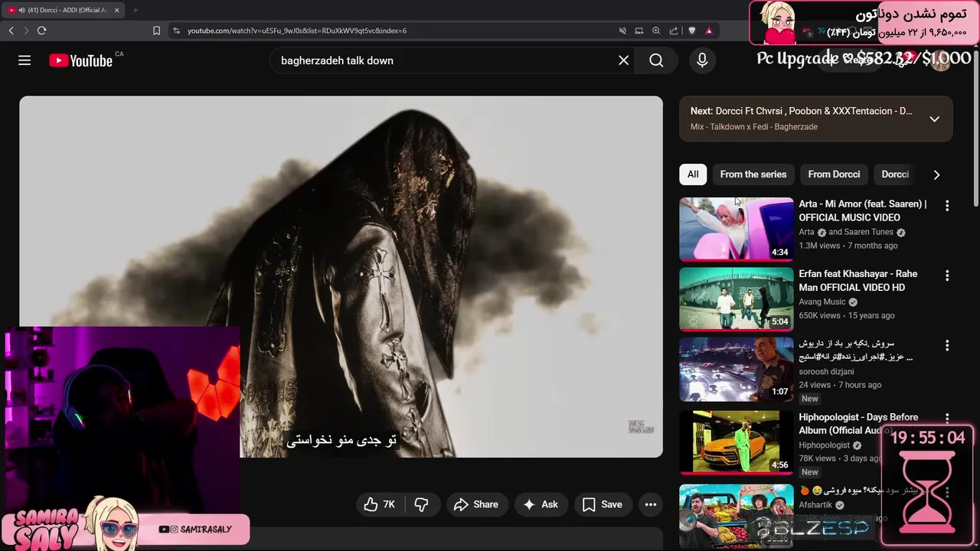
Task: Open options menu for Mi Amor video
Action: click(947, 206)
